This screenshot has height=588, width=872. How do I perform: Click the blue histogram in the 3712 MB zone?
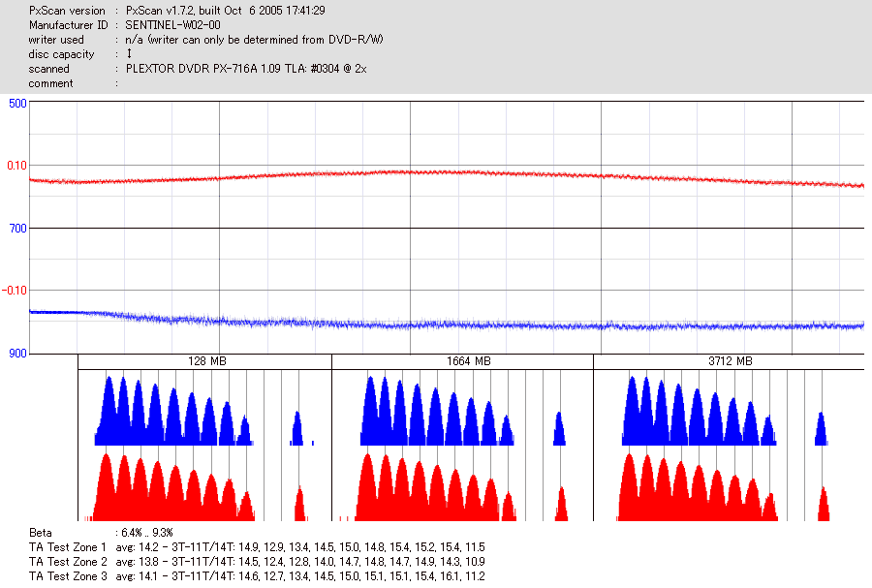pyautogui.click(x=699, y=422)
